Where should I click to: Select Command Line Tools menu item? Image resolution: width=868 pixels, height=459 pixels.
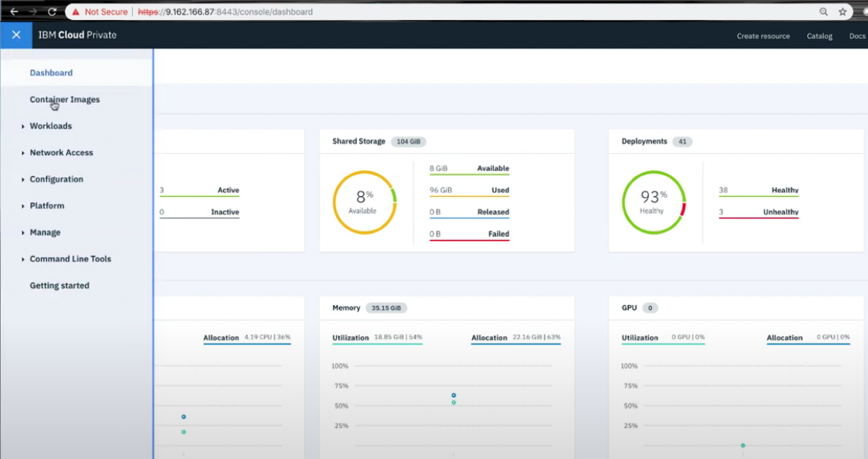click(70, 258)
